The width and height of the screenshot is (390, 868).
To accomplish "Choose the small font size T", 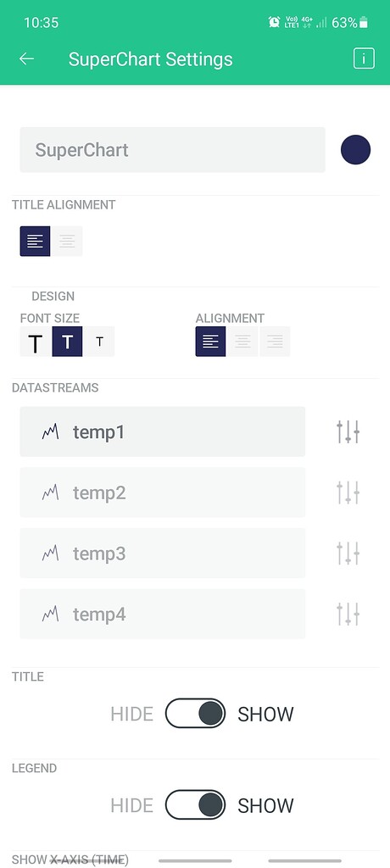I will (99, 342).
